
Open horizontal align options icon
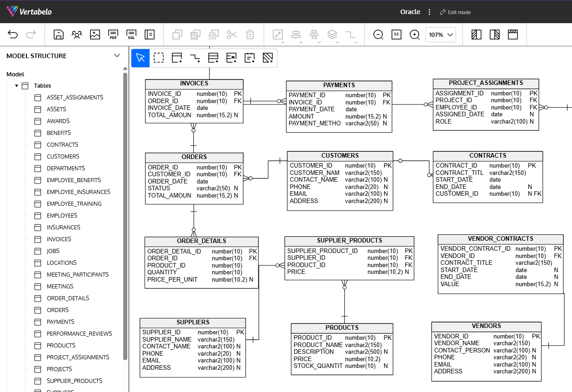point(296,35)
